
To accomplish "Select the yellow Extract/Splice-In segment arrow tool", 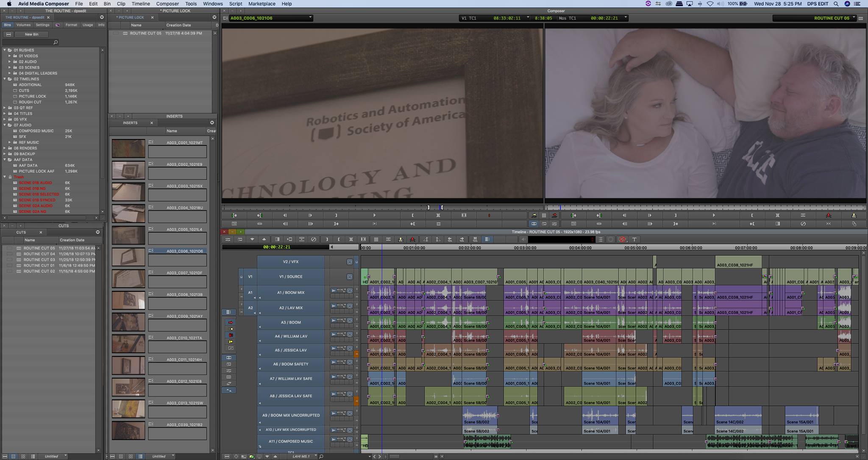I will point(231,329).
